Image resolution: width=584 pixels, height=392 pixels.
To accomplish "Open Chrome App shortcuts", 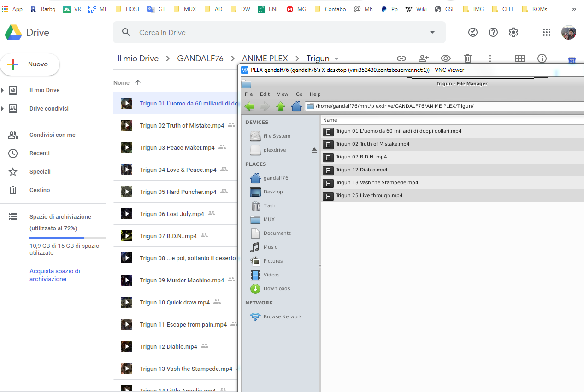I will (x=12, y=9).
